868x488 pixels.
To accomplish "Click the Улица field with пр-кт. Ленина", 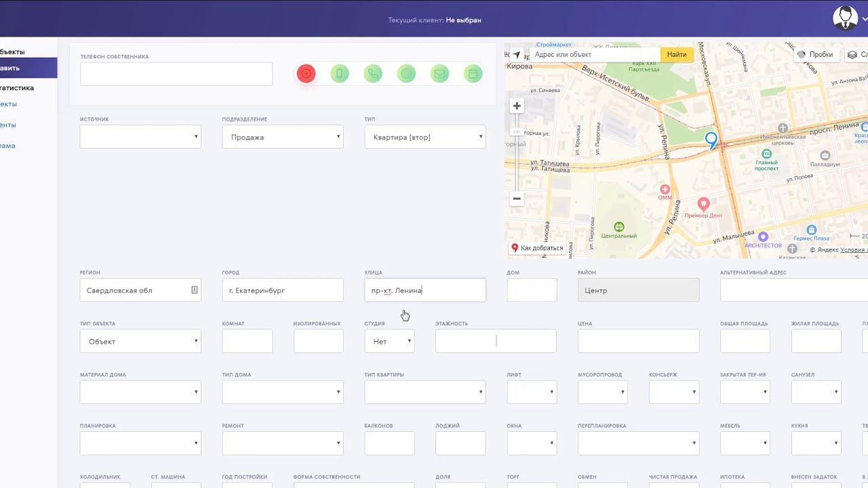I will tap(425, 290).
